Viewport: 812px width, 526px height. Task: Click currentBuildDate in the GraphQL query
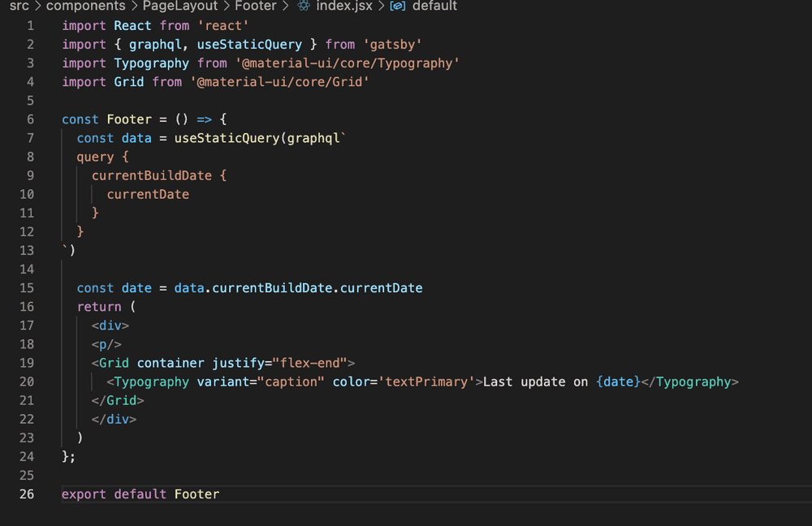[x=152, y=175]
